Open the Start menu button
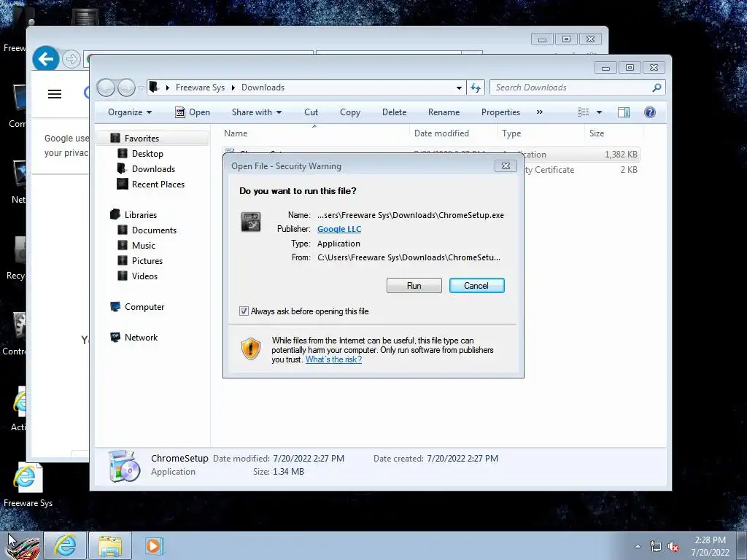747x560 pixels. point(22,547)
